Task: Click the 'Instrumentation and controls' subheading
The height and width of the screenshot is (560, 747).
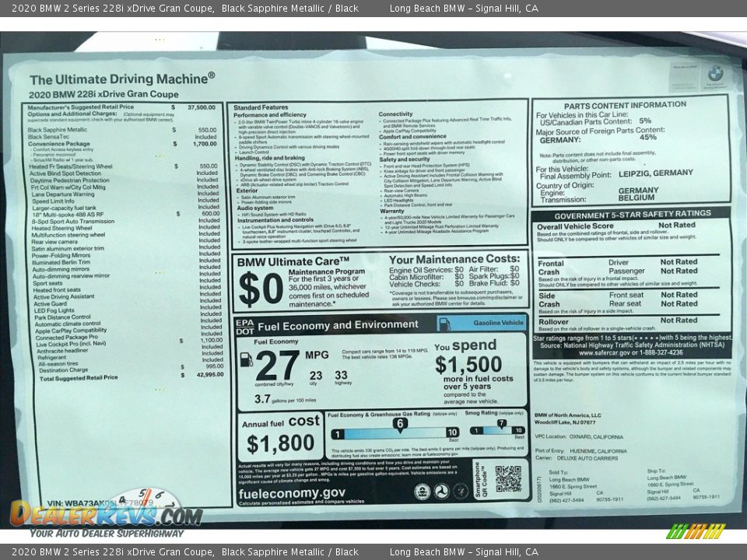Action: pos(275,220)
